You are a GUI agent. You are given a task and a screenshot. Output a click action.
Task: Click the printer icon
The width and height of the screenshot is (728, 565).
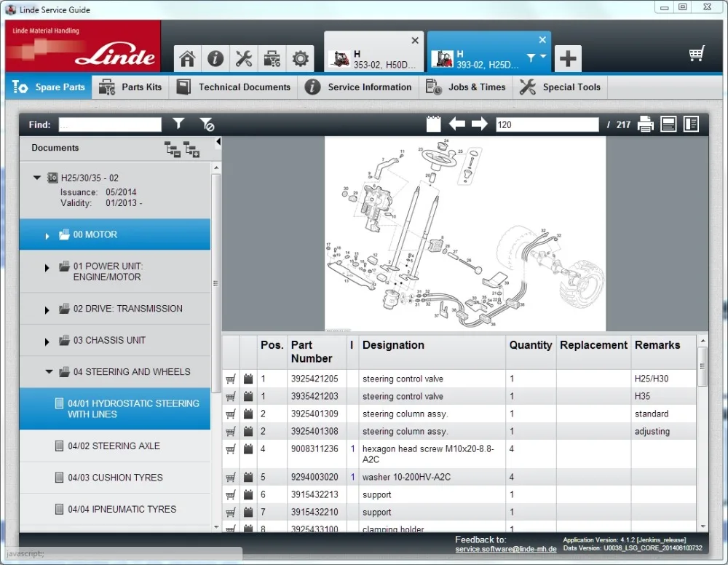645,125
